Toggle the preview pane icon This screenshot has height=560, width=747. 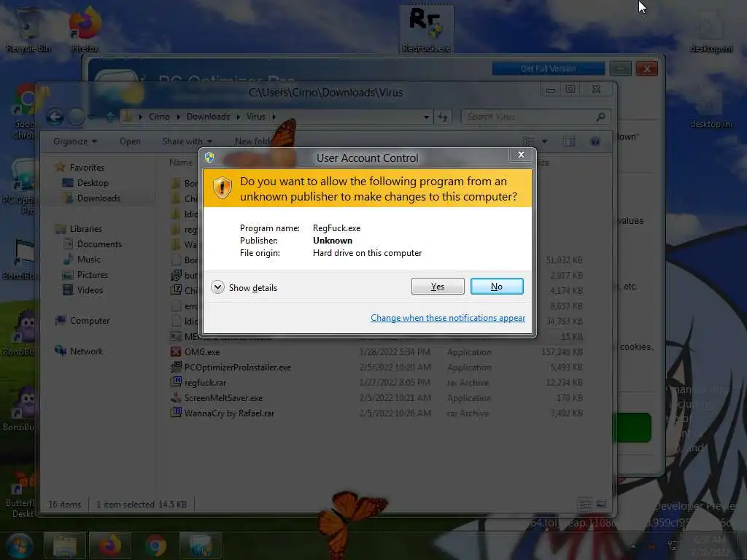(x=569, y=141)
